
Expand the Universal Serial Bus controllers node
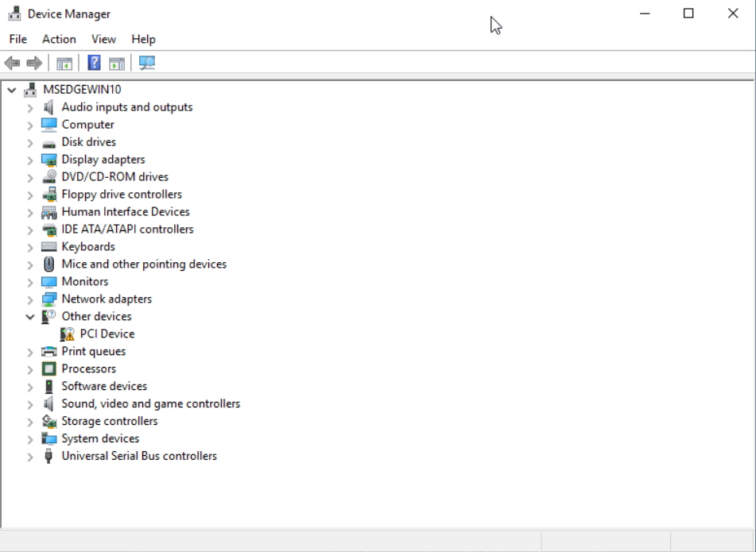click(x=30, y=457)
